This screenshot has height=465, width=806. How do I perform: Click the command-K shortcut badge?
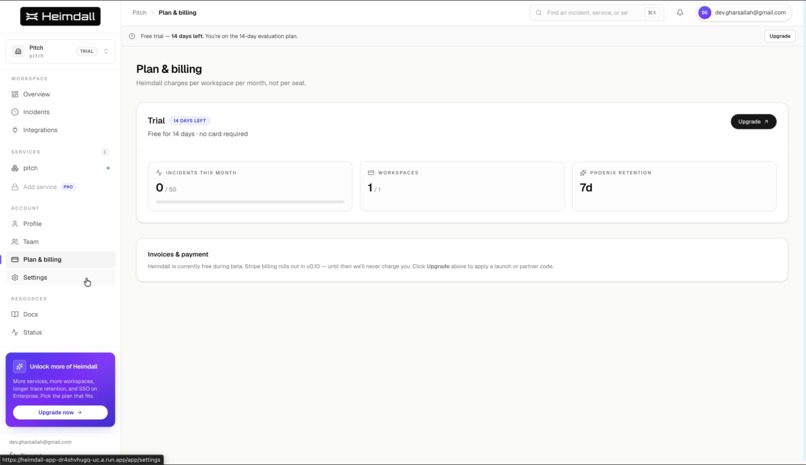point(652,13)
